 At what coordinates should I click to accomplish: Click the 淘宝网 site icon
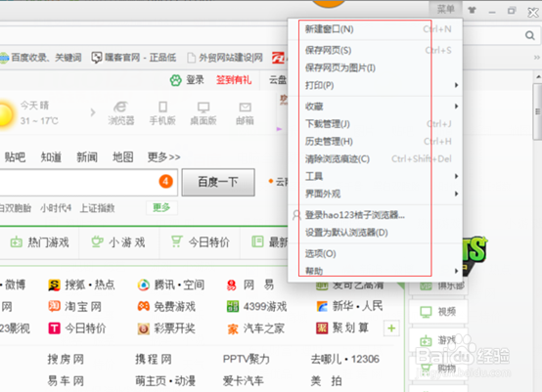(x=54, y=306)
